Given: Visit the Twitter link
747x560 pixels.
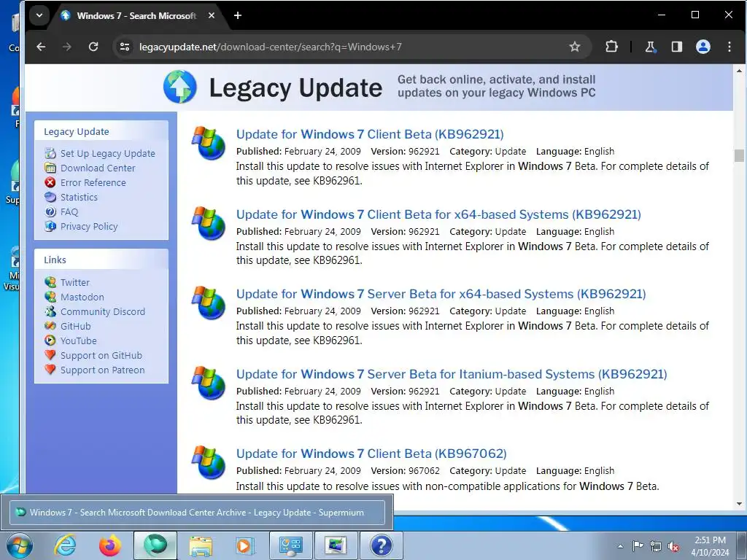Looking at the screenshot, I should click(75, 282).
